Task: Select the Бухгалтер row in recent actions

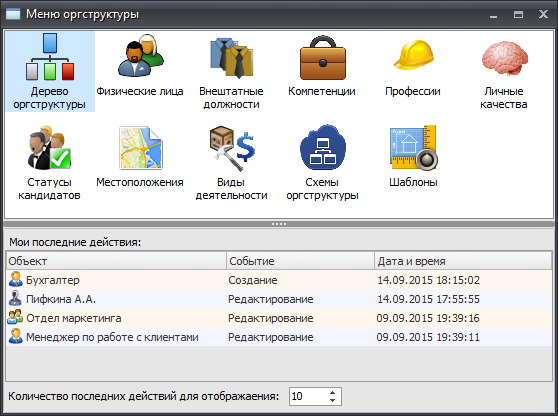Action: click(x=279, y=280)
